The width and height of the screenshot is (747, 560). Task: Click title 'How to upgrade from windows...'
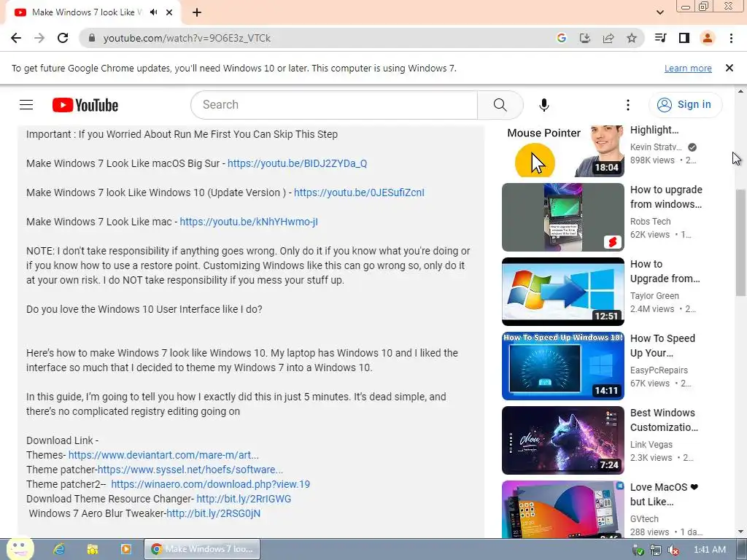tap(666, 197)
